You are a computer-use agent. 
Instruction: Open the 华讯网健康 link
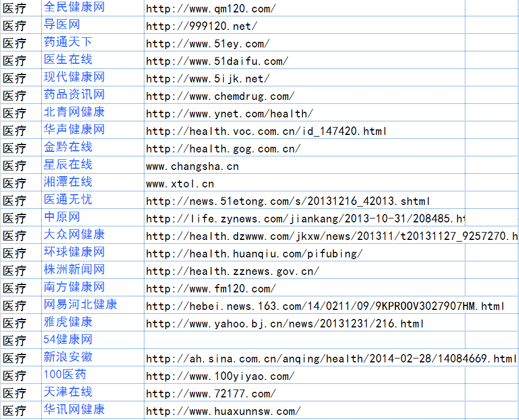74,410
